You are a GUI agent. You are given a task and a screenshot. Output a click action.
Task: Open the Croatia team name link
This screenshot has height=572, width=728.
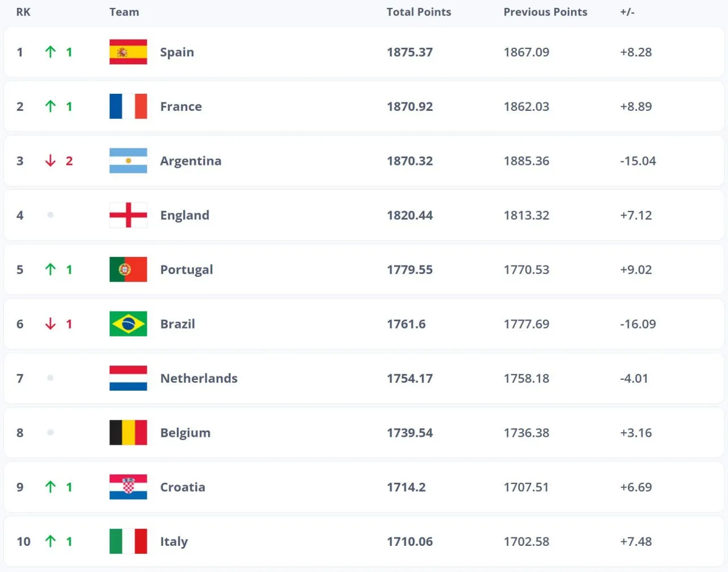(183, 487)
